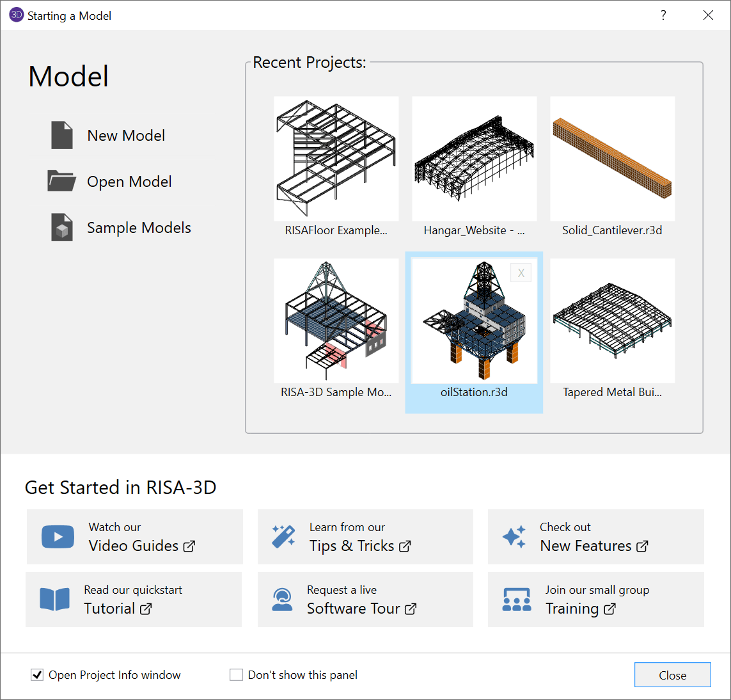Open the Hangar_Website recent project thumbnail
Image resolution: width=731 pixels, height=700 pixels.
475,159
